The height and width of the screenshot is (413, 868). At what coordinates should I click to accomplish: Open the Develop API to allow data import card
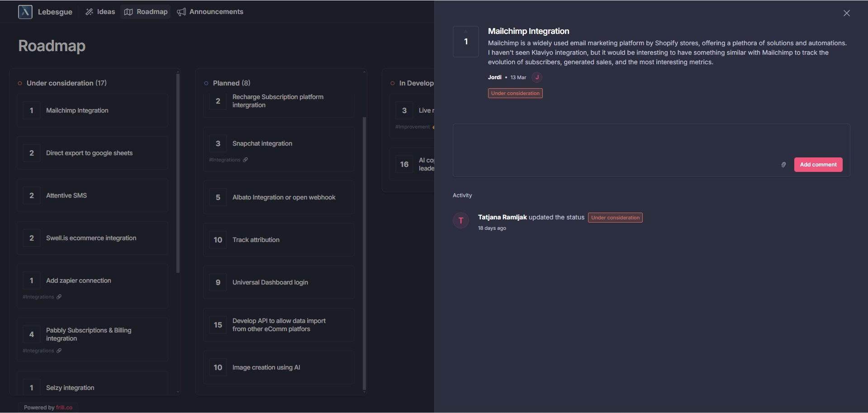(x=279, y=325)
